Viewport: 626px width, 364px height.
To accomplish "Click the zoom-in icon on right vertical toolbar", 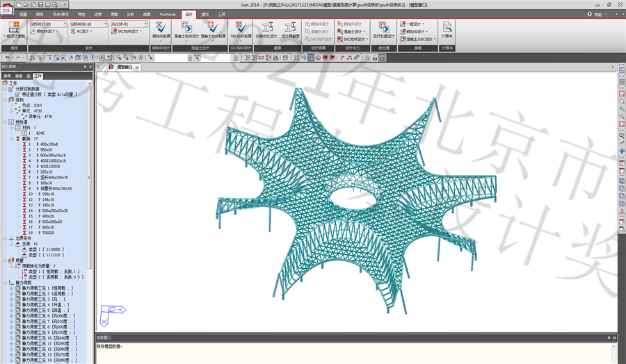I will point(622,109).
